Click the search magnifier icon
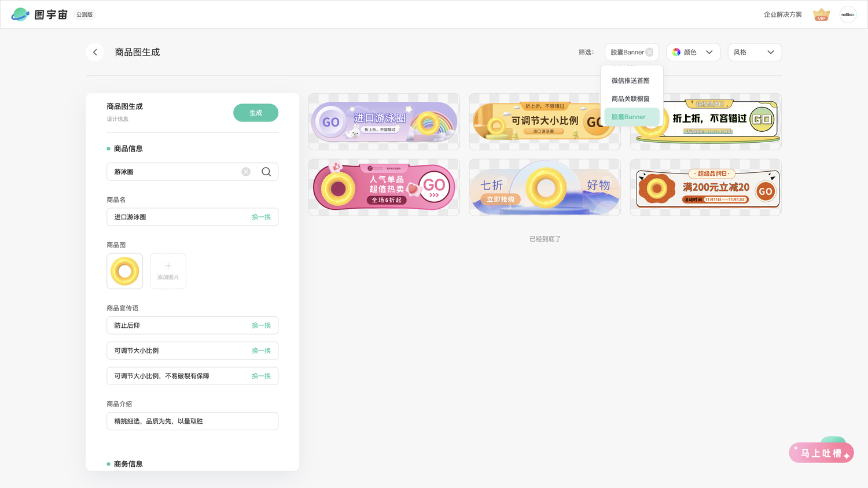 266,172
